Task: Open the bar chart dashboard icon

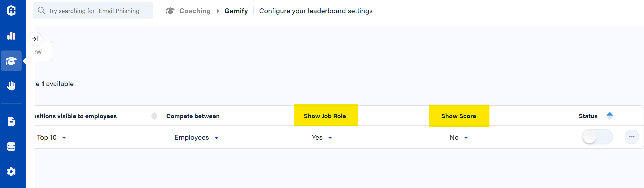Action: click(x=11, y=36)
